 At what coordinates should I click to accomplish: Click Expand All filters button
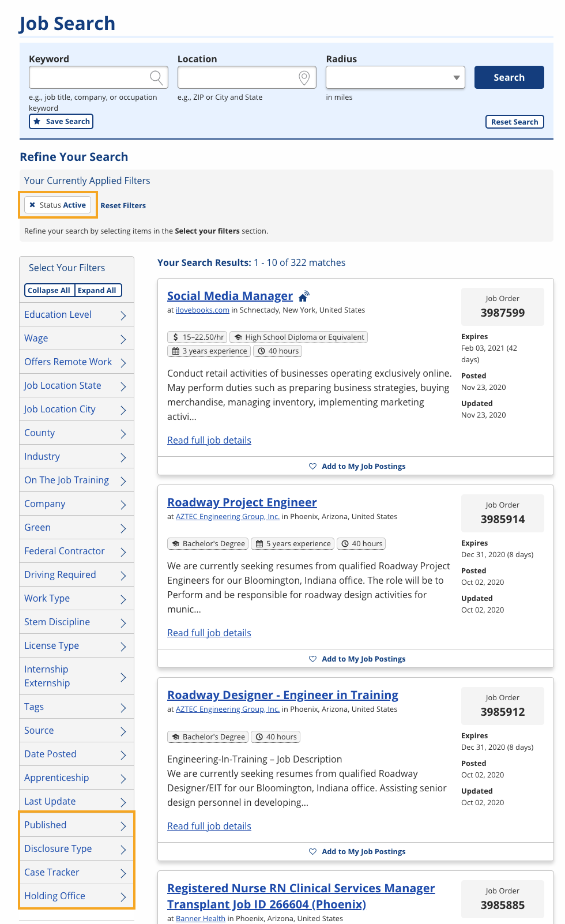click(x=97, y=290)
